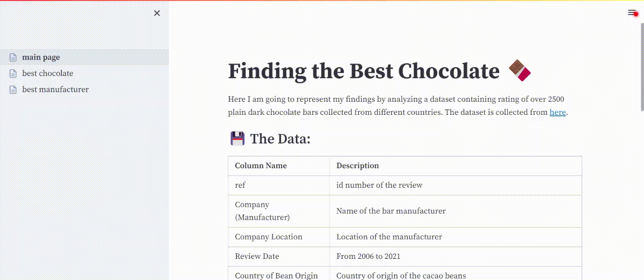Click the chocolate bar emoji in the title
Screen dimensions: 644x280
(x=520, y=71)
